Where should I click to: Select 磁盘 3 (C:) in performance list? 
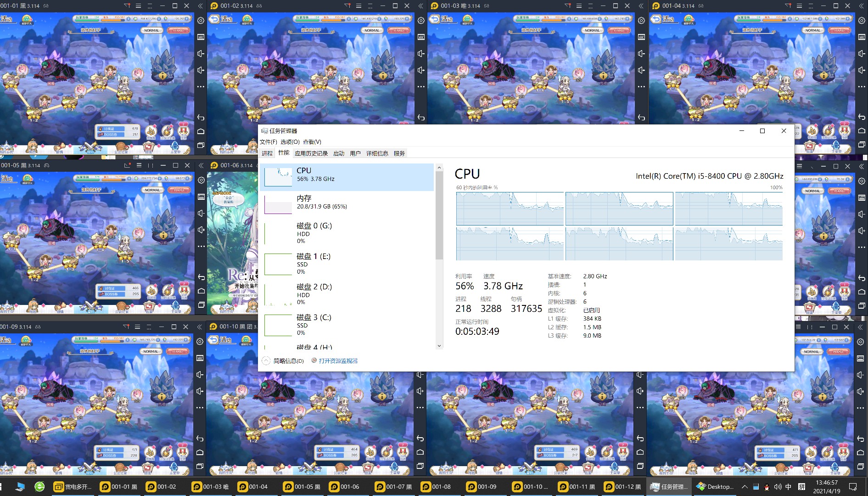coord(347,324)
